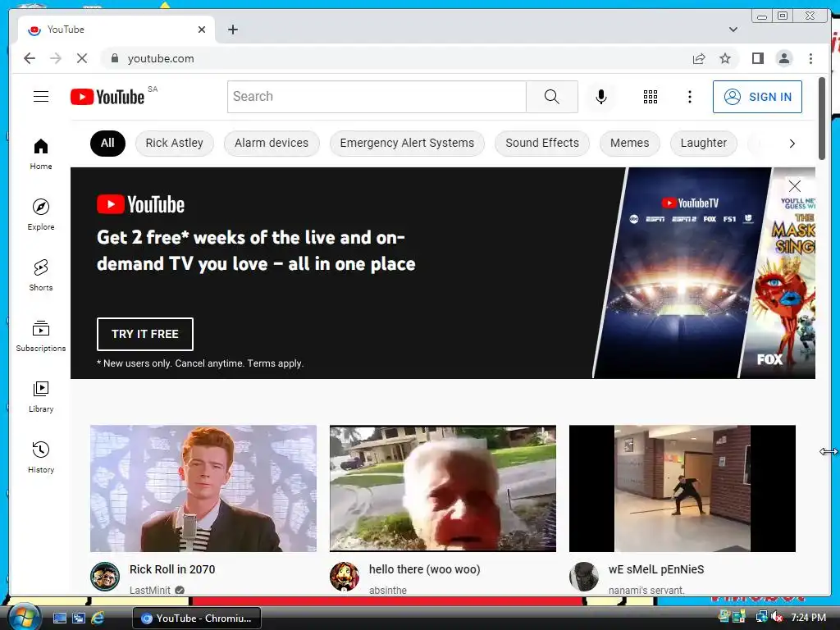The image size is (840, 630).
Task: Open the YouTube settings three-dot menu
Action: click(x=689, y=97)
